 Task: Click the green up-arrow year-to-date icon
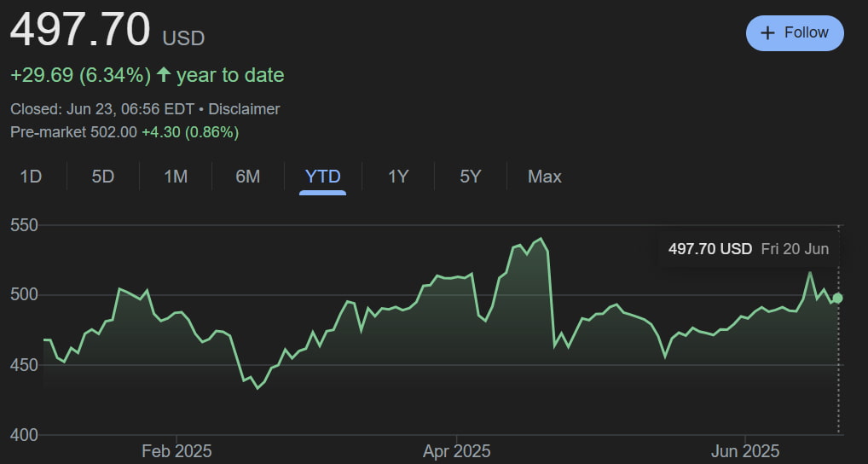(x=162, y=75)
